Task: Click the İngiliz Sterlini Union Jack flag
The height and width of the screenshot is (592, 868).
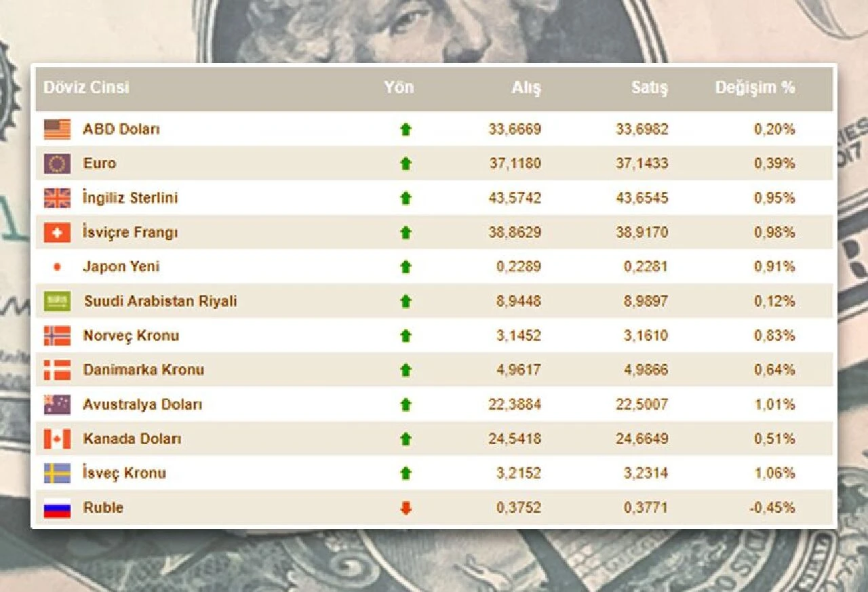Action: click(x=58, y=198)
